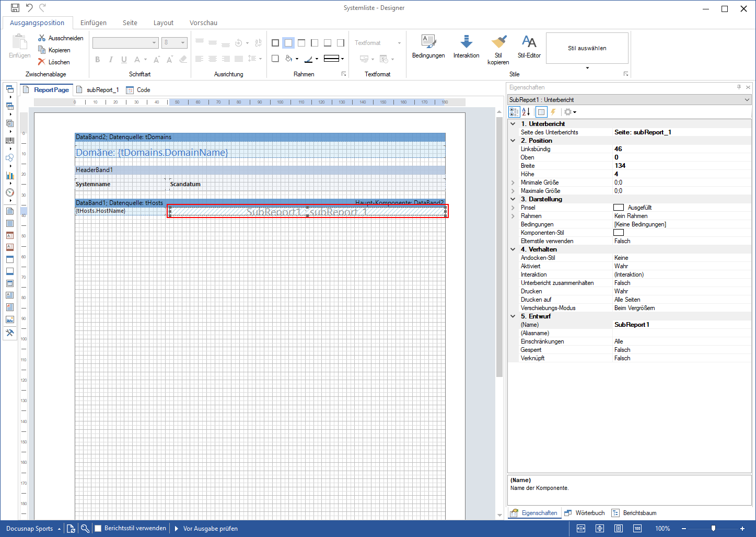The width and height of the screenshot is (756, 537).
Task: Click the Stil kopieren brush icon
Action: pos(498,42)
